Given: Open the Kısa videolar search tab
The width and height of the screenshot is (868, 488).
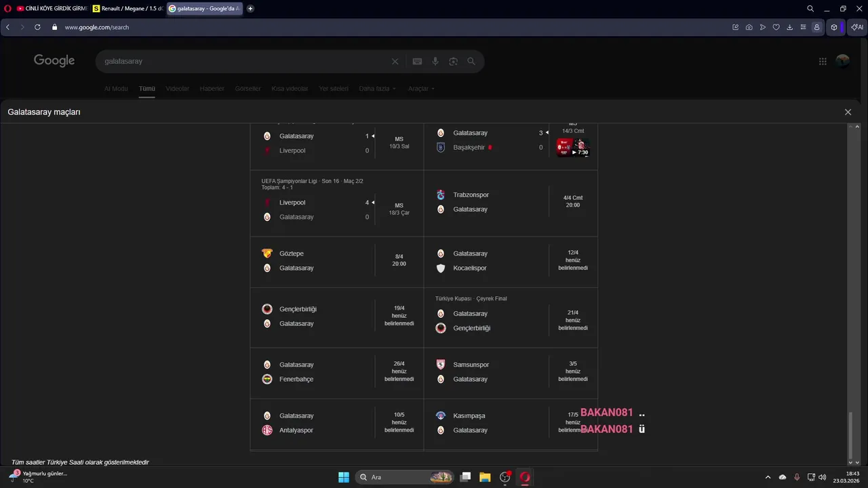Looking at the screenshot, I should click(290, 89).
